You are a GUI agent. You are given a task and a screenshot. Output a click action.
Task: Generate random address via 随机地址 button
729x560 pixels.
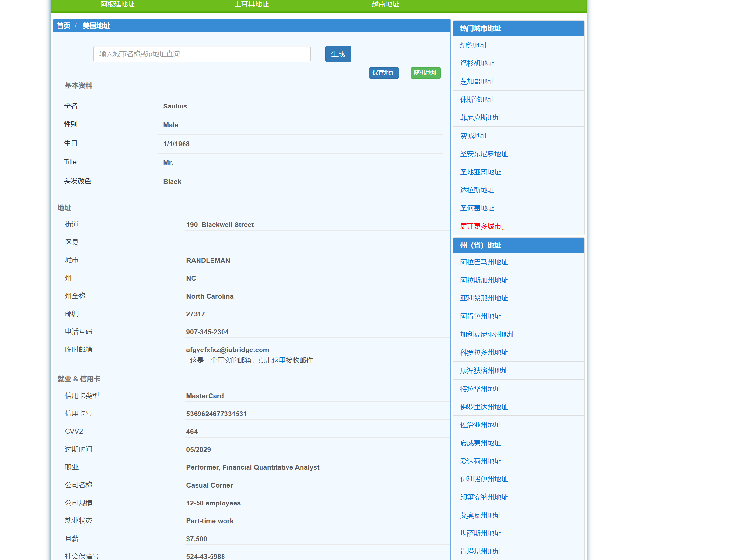click(425, 73)
